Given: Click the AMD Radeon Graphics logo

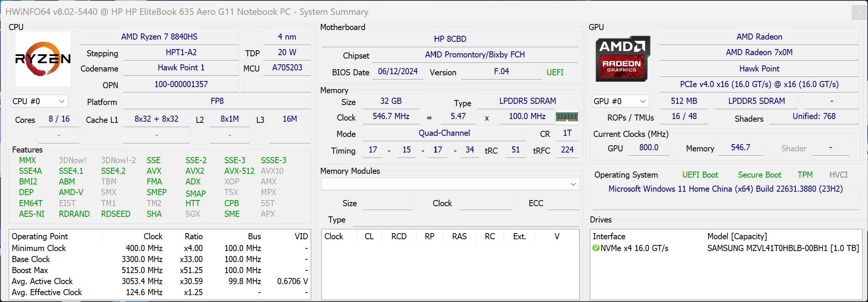Looking at the screenshot, I should pos(622,59).
